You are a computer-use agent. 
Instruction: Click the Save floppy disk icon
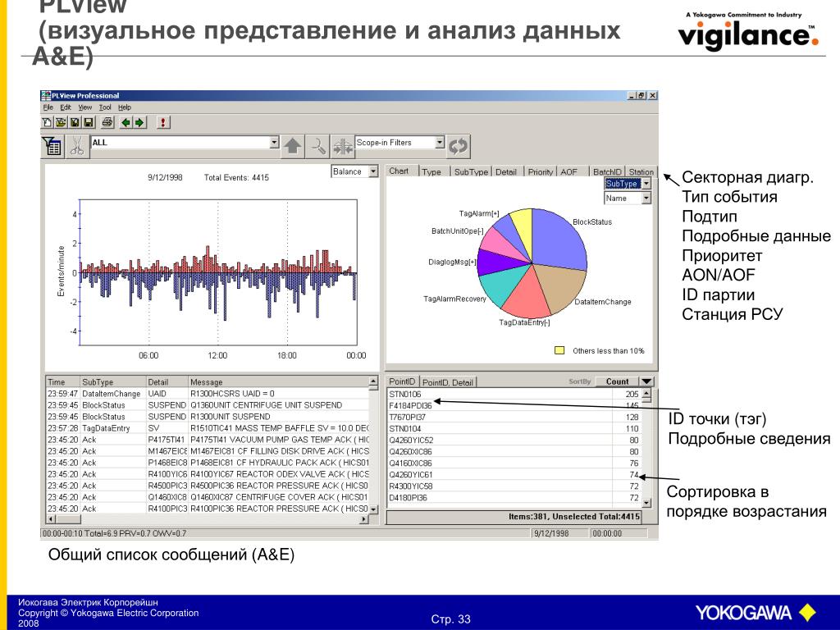pyautogui.click(x=89, y=123)
